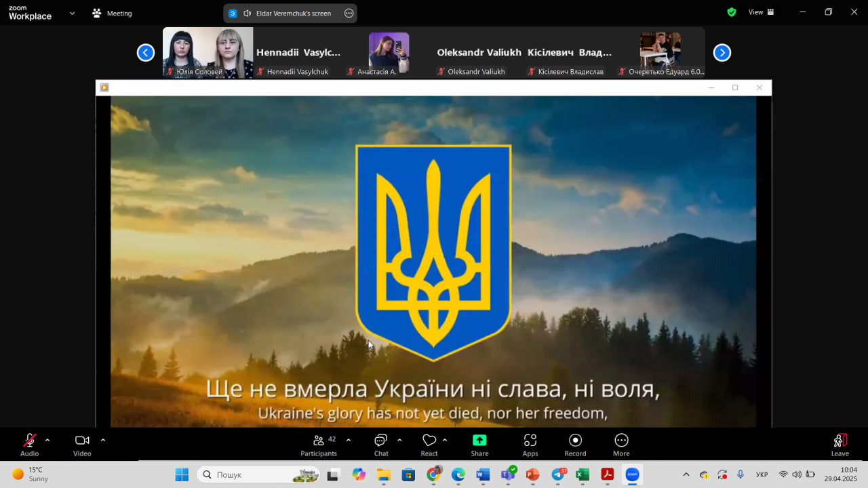Switch to PowerPoint on taskbar

point(533,474)
